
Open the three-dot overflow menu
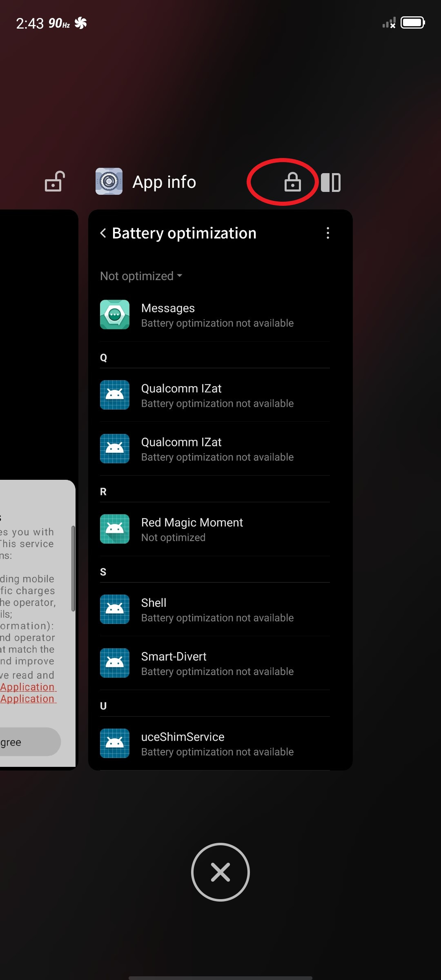click(328, 233)
